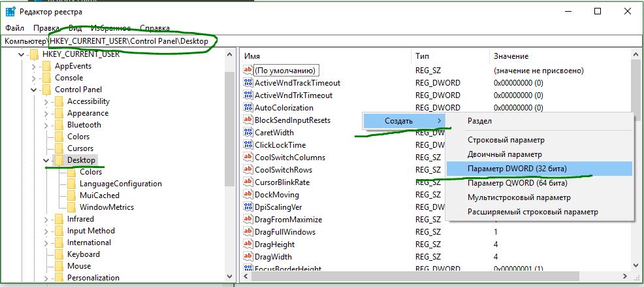Click the DWORD icon of ActiveWndTrackTimeout
This screenshot has width=644, height=287.
[x=248, y=82]
